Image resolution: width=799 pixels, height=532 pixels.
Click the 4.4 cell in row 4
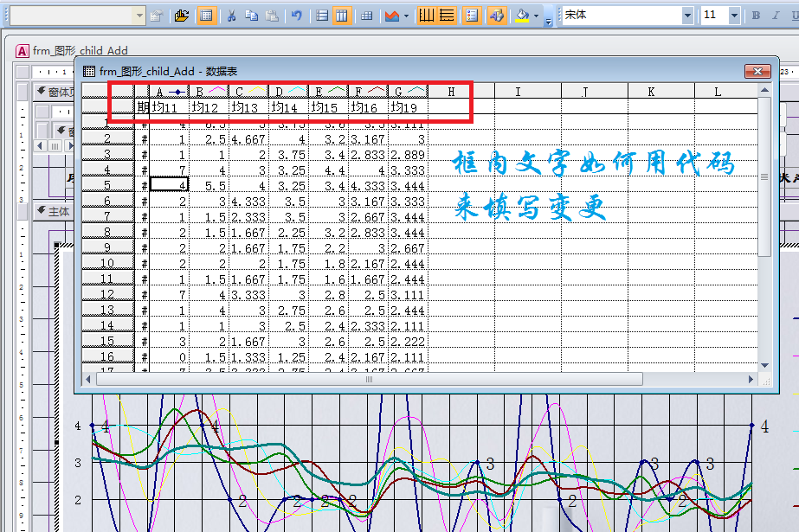[329, 170]
